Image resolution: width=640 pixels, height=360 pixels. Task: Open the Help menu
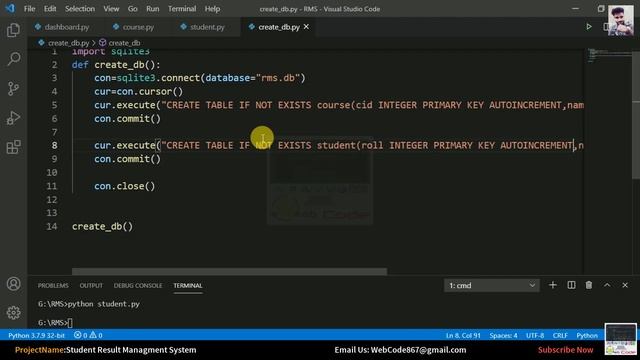[x=212, y=9]
